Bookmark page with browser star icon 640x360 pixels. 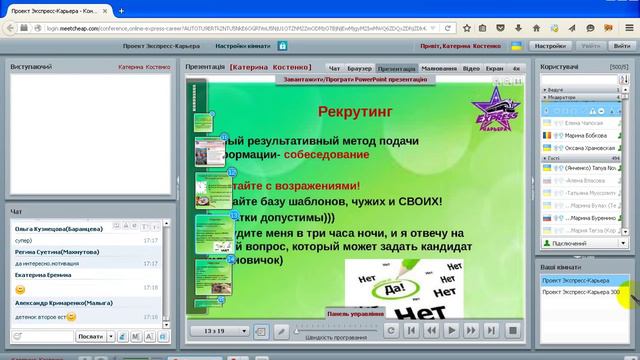(467, 28)
